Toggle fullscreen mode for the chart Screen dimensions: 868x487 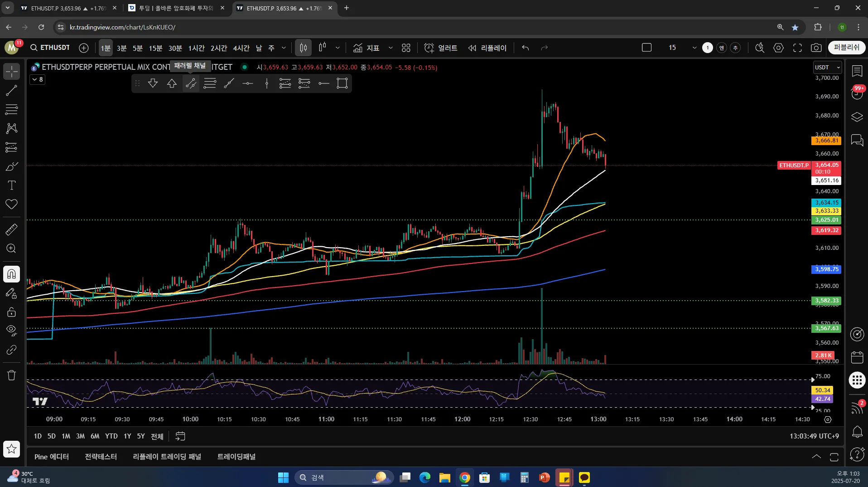(x=797, y=48)
